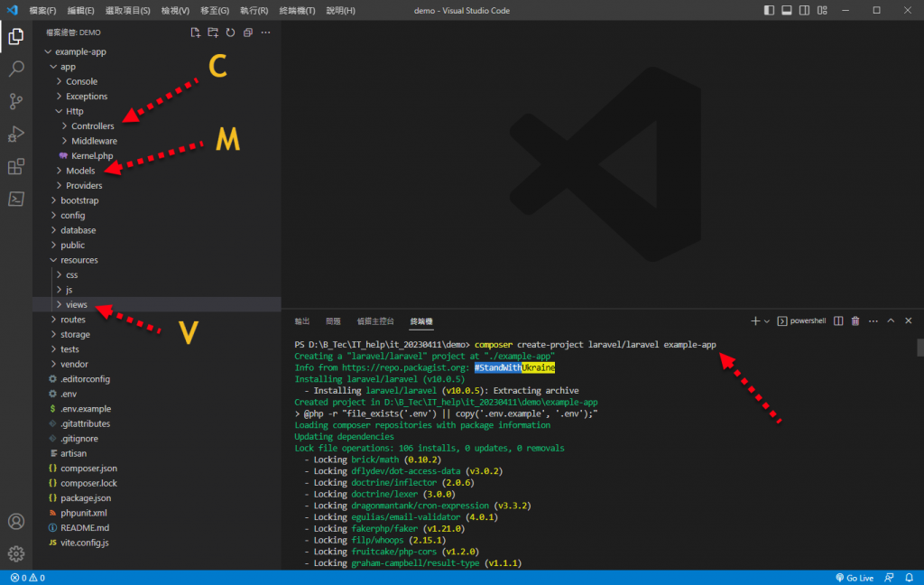The width and height of the screenshot is (924, 585).
Task: Split the terminal panel
Action: pos(838,320)
